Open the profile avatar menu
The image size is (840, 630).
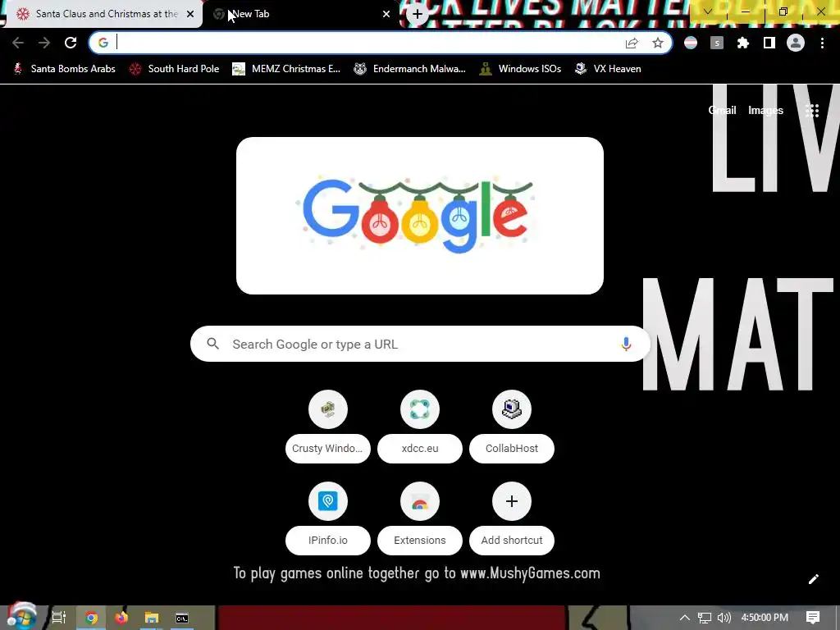[x=796, y=43]
